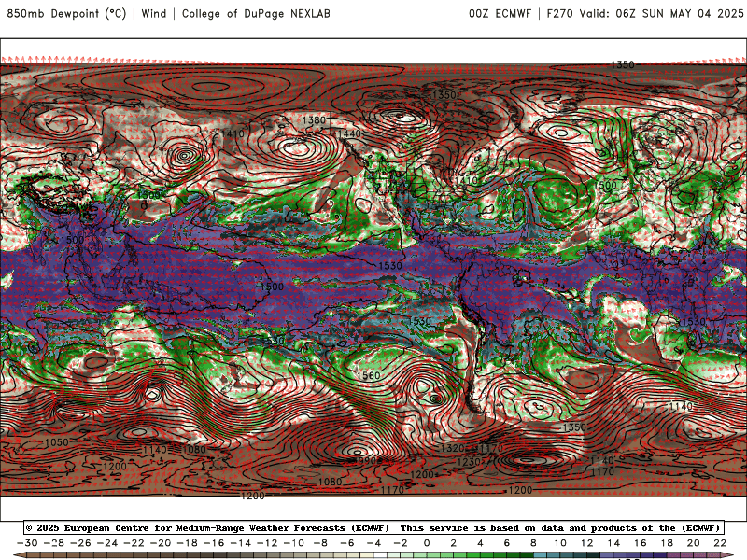Click the '10' color scale label

(x=560, y=543)
